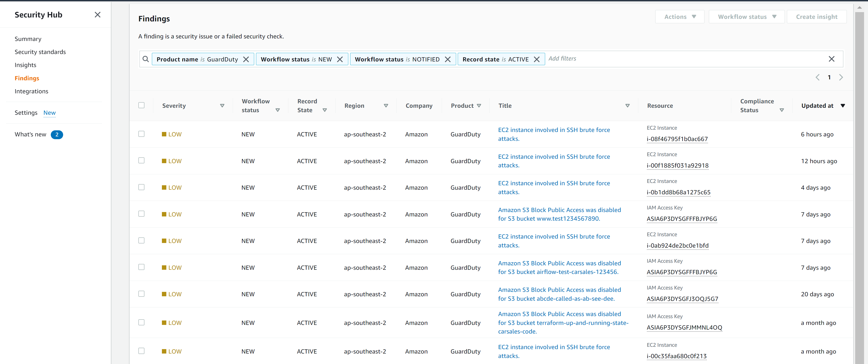Open the Actions dropdown

(x=680, y=17)
